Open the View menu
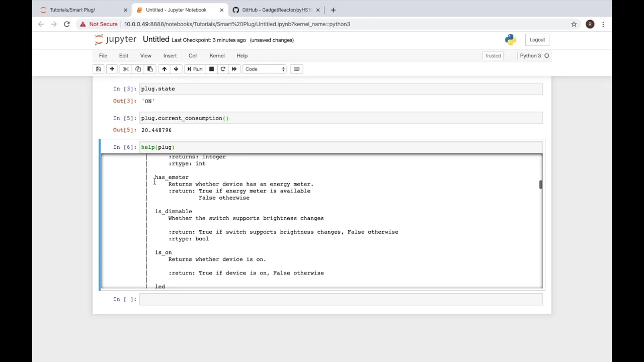The image size is (644, 362). click(x=145, y=56)
